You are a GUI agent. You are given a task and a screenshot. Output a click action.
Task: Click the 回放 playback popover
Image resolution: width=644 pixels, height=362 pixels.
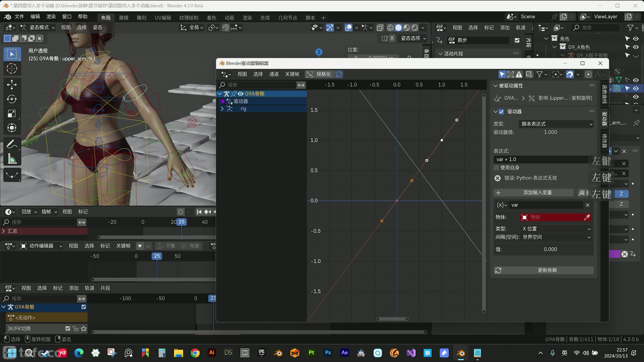(29, 212)
